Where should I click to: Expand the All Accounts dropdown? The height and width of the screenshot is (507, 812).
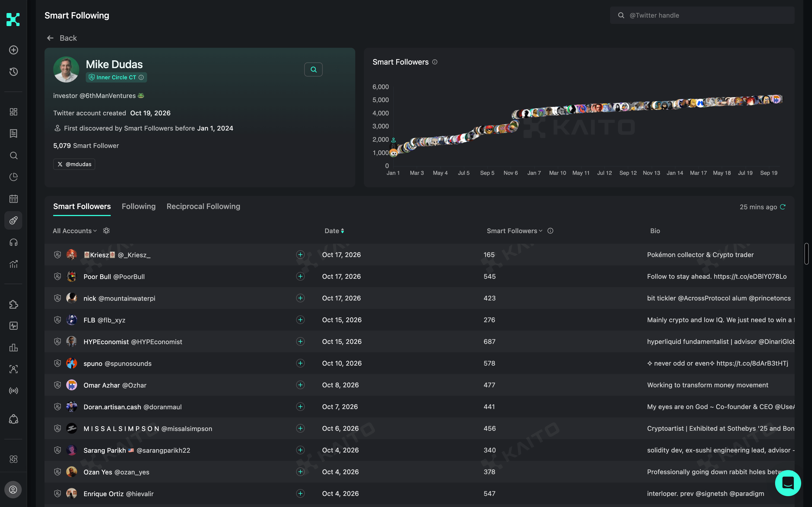tap(75, 231)
